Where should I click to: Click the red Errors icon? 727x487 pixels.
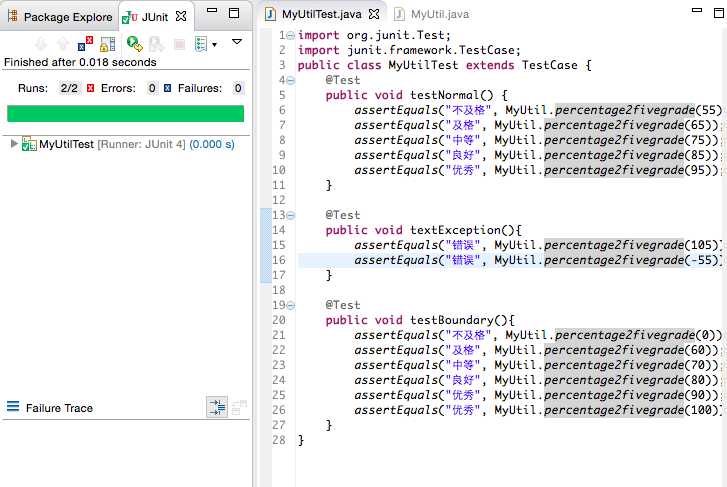(x=90, y=88)
